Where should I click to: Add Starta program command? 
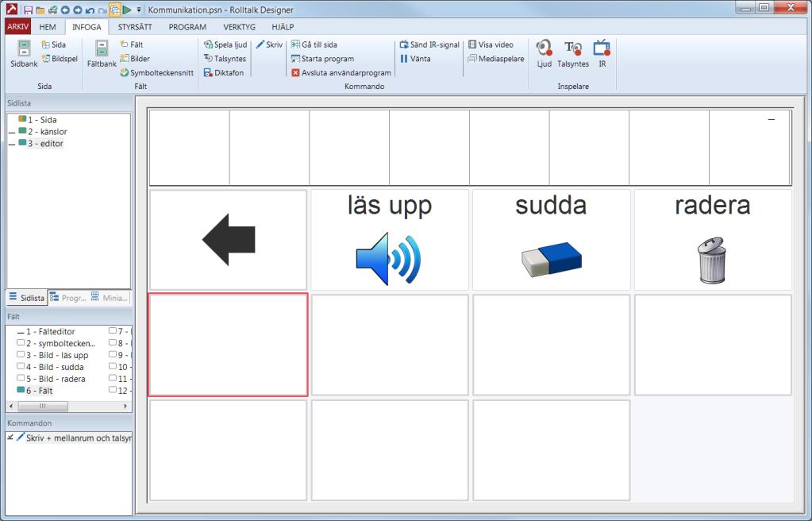[x=322, y=59]
